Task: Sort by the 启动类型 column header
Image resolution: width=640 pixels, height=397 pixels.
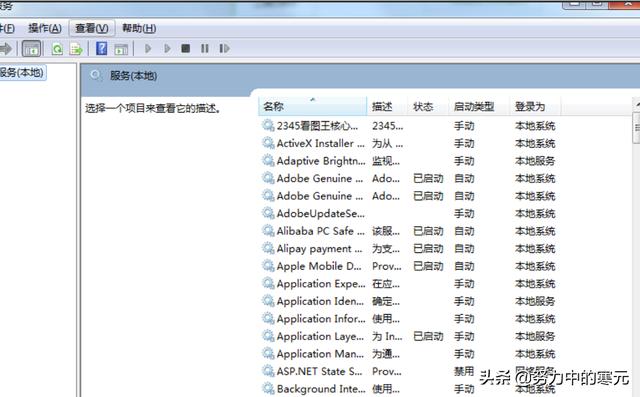Action: click(x=479, y=106)
